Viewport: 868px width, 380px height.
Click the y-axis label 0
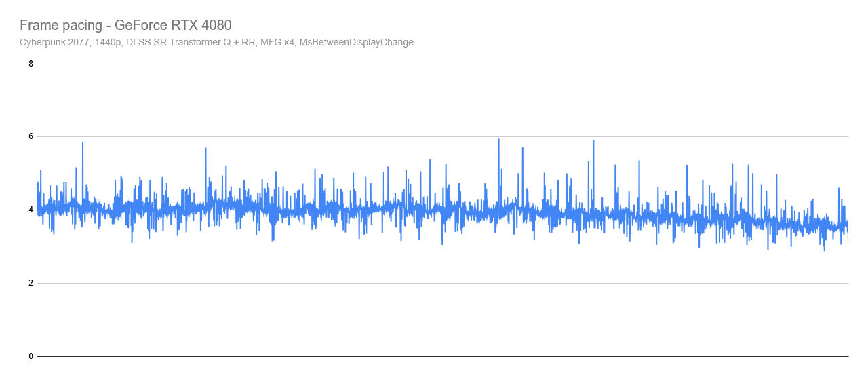point(31,356)
